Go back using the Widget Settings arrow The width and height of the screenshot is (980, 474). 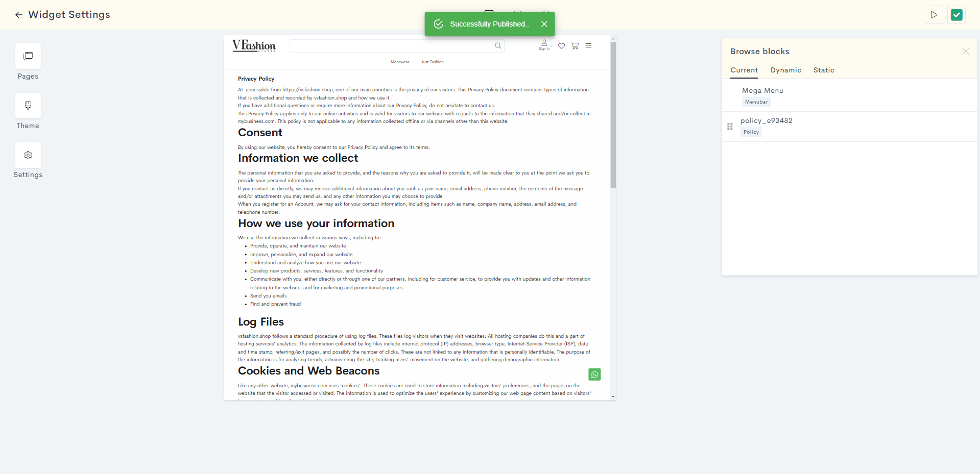[19, 15]
